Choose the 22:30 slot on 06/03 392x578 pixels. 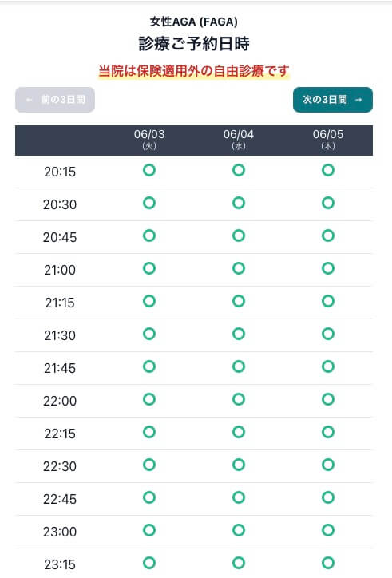149,465
